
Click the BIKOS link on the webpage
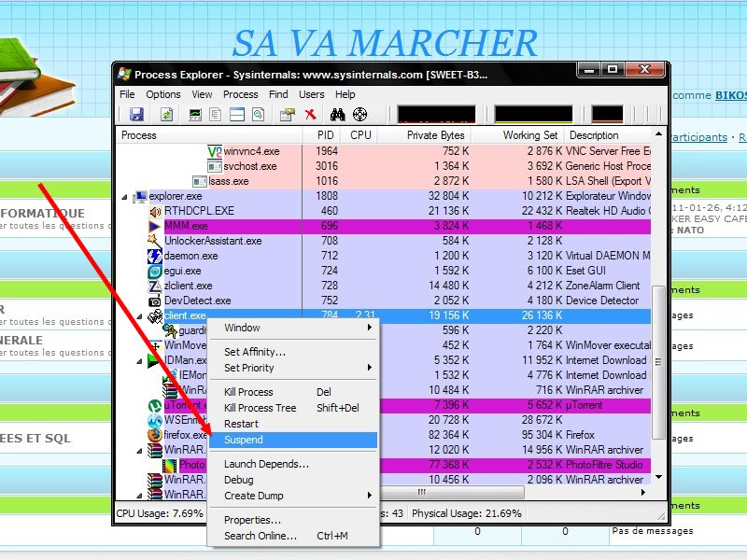coord(731,95)
